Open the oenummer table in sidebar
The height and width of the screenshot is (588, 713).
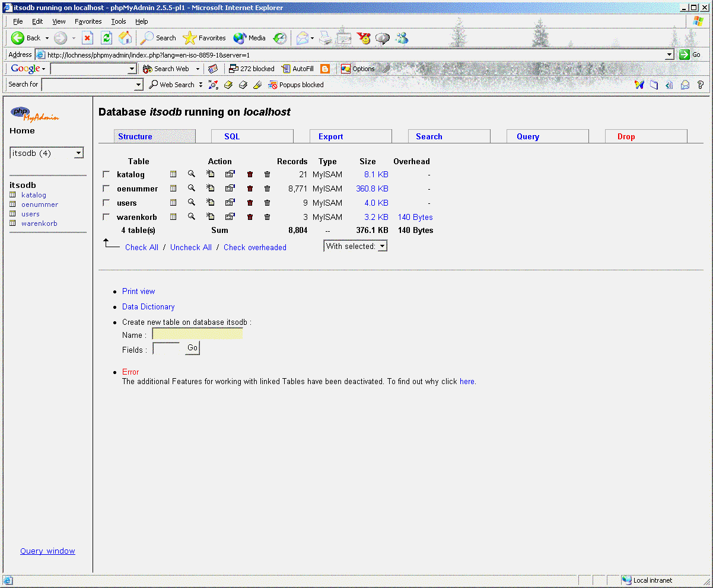(40, 204)
